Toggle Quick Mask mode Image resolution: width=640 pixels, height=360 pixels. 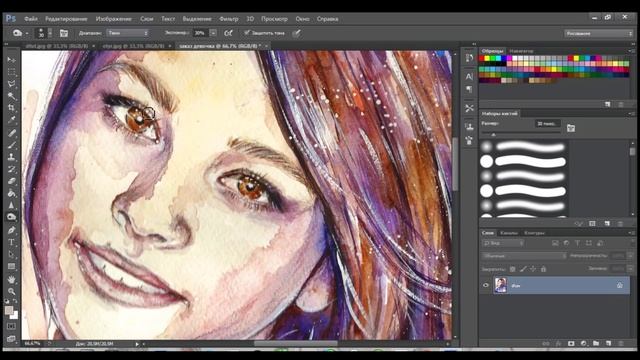click(11, 326)
